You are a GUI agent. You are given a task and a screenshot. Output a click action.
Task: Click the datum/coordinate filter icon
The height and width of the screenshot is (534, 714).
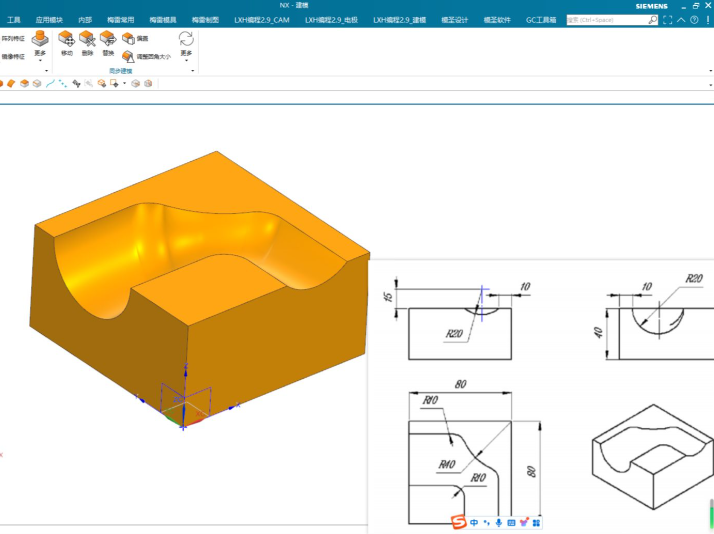point(76,83)
